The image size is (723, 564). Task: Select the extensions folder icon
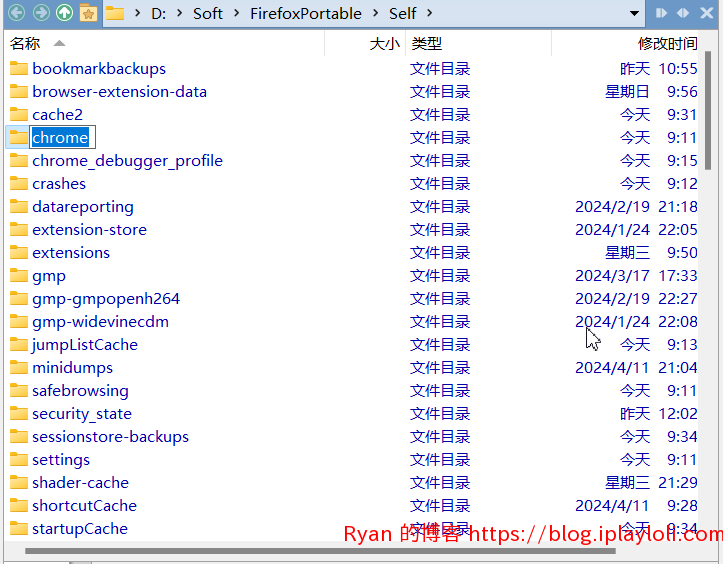point(19,252)
